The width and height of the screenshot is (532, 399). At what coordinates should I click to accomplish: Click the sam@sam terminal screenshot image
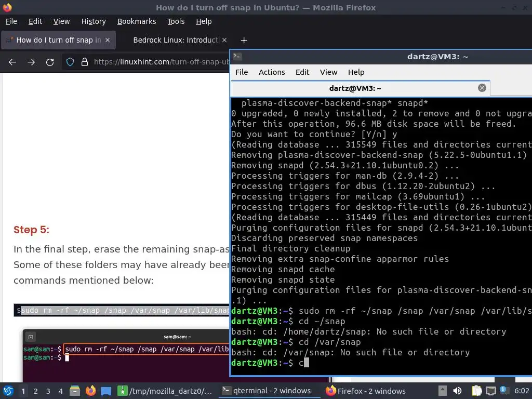[x=126, y=355]
